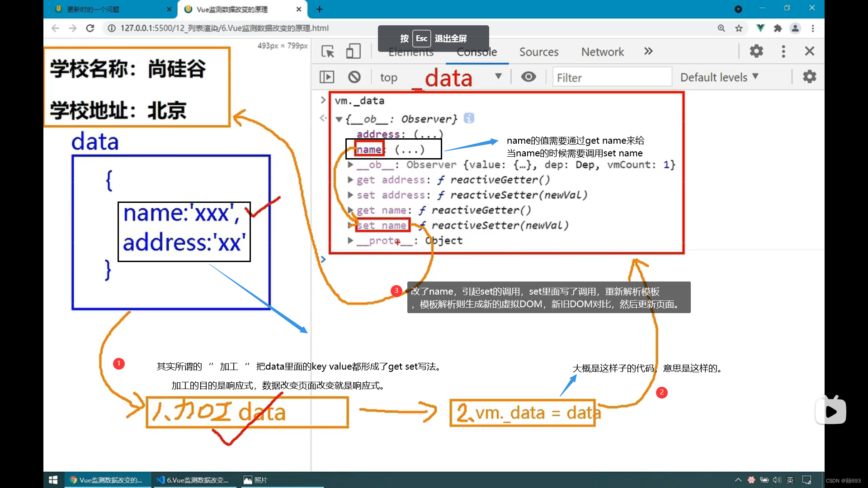The height and width of the screenshot is (488, 868).
Task: Clear console with the block icon
Action: pyautogui.click(x=354, y=77)
